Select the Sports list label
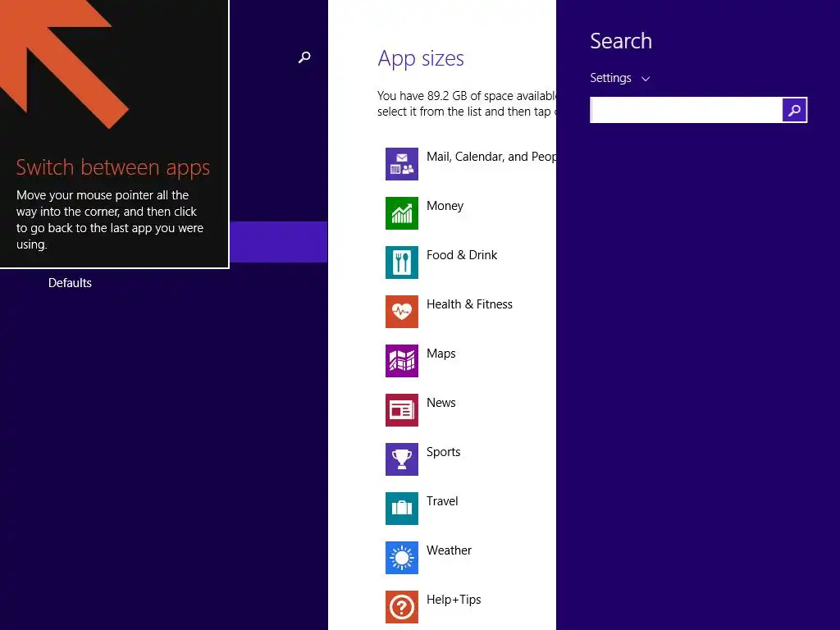 coord(443,452)
